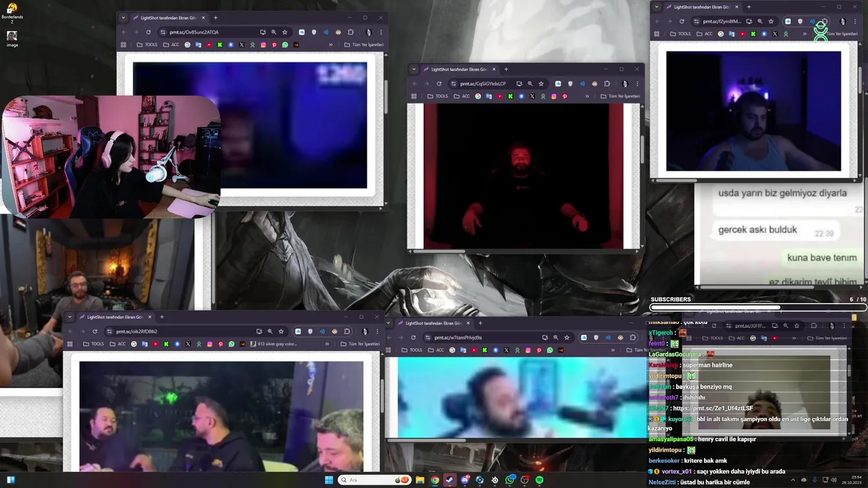Open Tüm Yer İşaretleri folder in OvB5unc2ATQA window
Viewport: 868px width, 488px height.
click(364, 45)
